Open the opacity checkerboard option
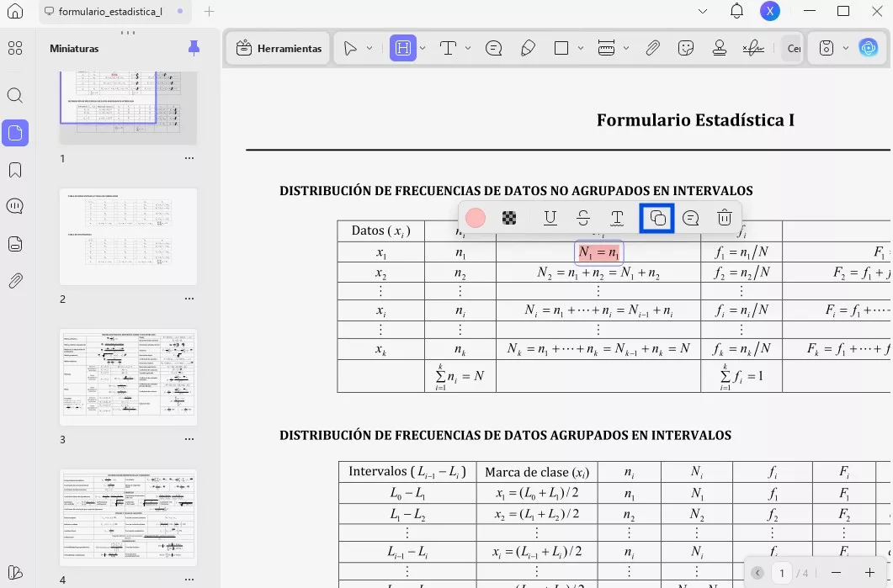Screen dimensions: 893x588 coord(509,218)
